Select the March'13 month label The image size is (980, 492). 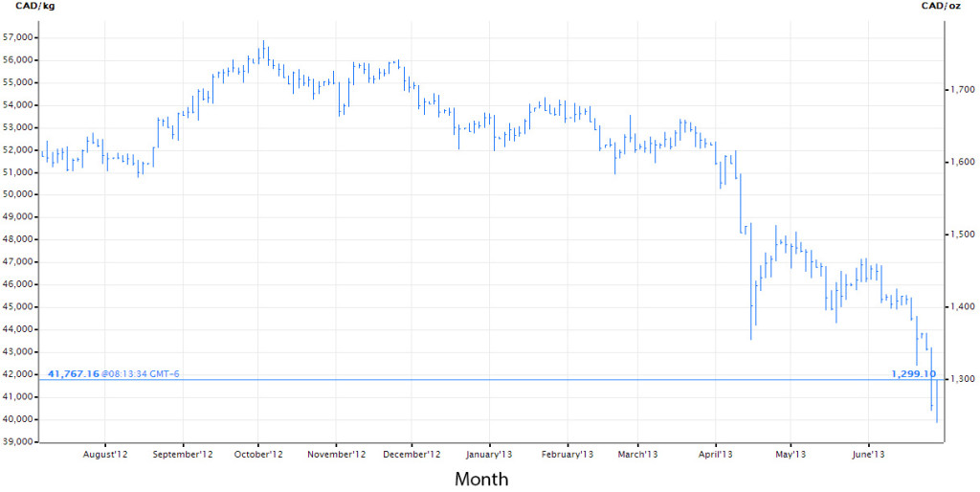[x=637, y=455]
